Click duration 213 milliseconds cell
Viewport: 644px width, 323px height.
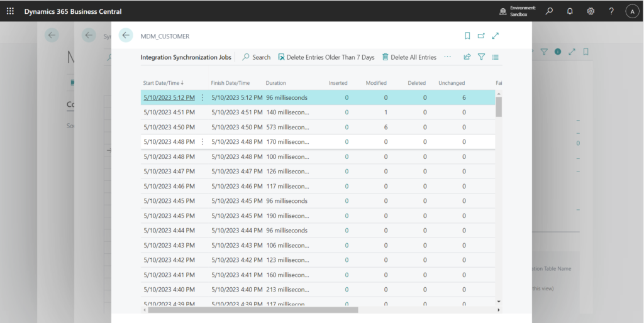[x=288, y=290]
